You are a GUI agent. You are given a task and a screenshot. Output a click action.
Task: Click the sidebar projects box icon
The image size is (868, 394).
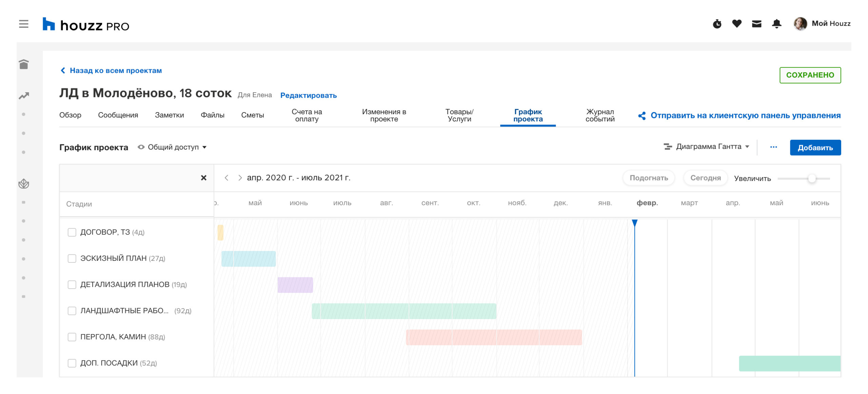click(x=24, y=64)
